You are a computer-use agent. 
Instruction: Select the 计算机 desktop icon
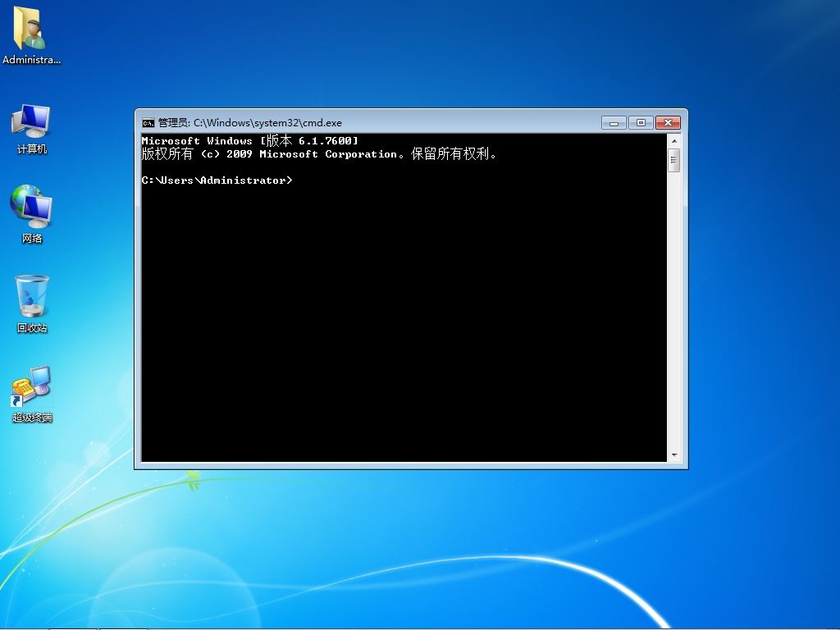(31, 129)
